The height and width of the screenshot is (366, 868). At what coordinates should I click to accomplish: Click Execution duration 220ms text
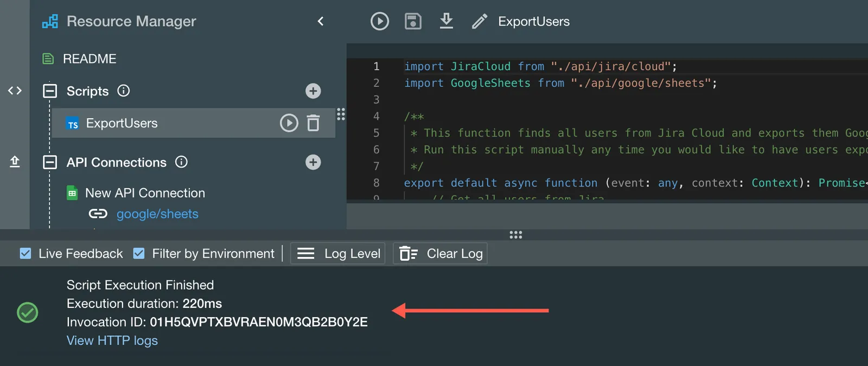point(144,304)
